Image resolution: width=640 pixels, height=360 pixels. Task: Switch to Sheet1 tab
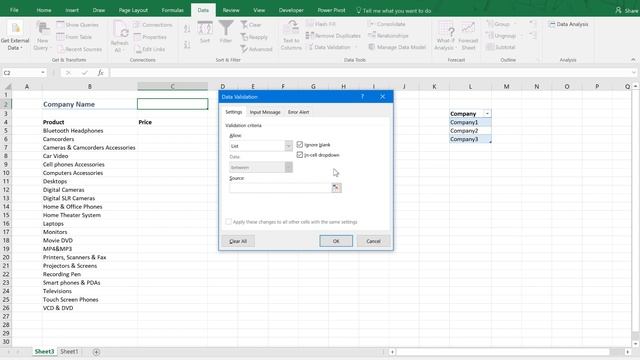pos(69,351)
